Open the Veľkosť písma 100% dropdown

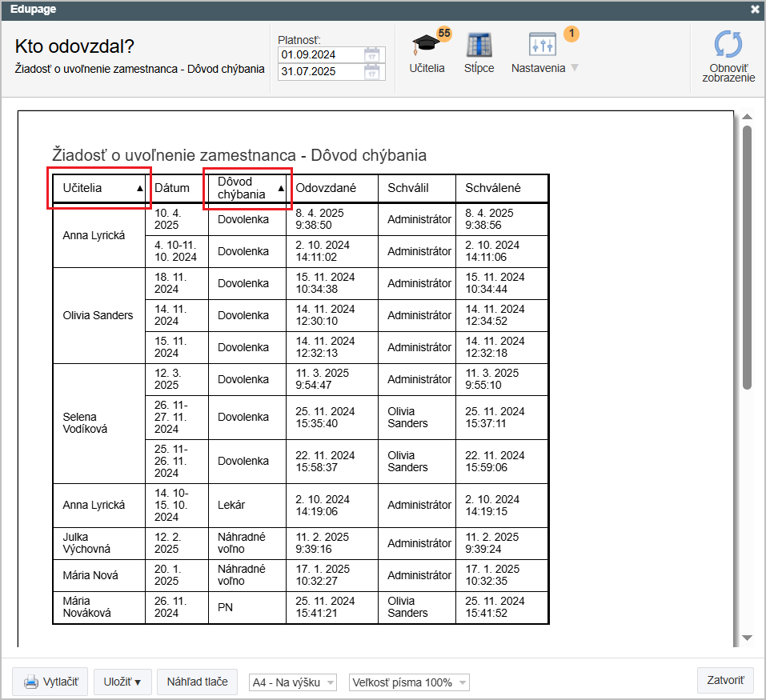408,682
